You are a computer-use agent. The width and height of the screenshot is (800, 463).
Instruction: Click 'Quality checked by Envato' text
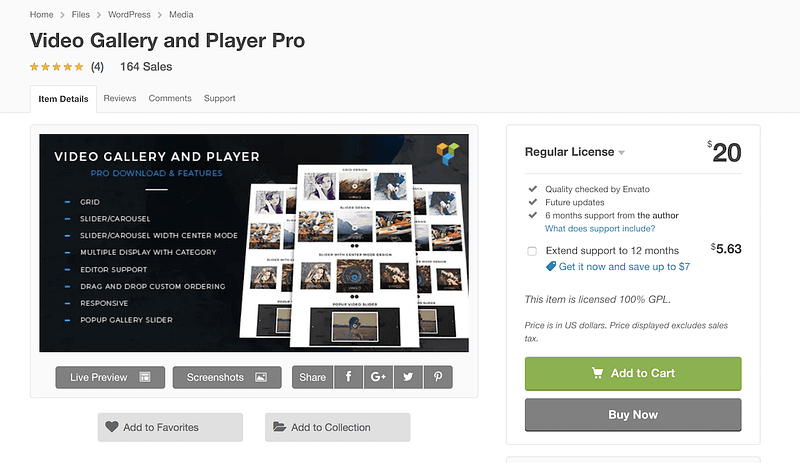pos(597,189)
